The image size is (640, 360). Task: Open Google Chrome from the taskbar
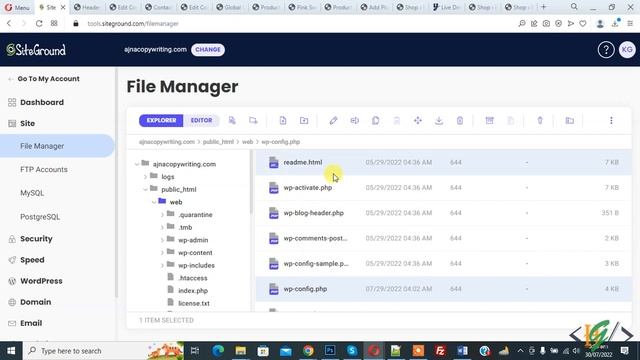tap(308, 351)
